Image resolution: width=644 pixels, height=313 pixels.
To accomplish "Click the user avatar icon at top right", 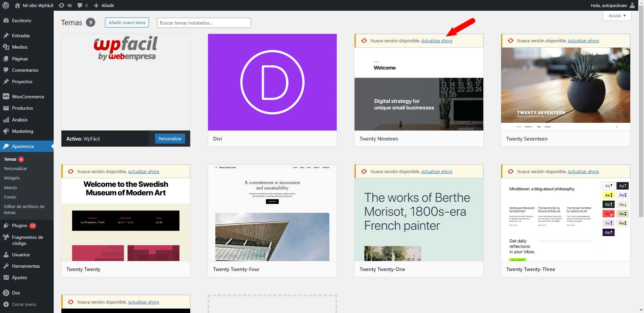I will pyautogui.click(x=632, y=5).
